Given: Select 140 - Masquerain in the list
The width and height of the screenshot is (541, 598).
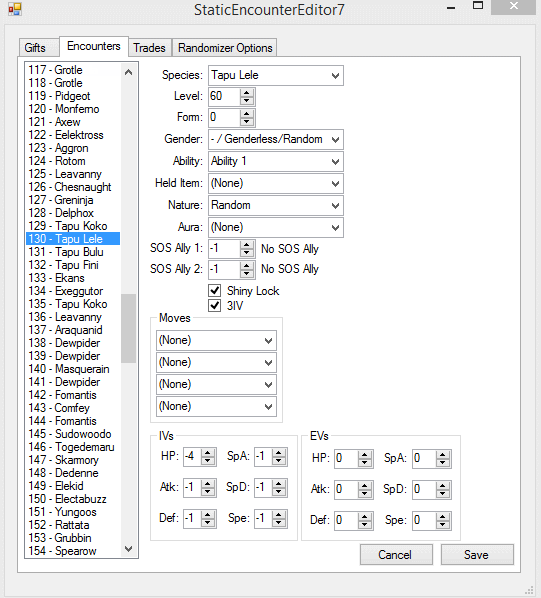Looking at the screenshot, I should (x=73, y=369).
